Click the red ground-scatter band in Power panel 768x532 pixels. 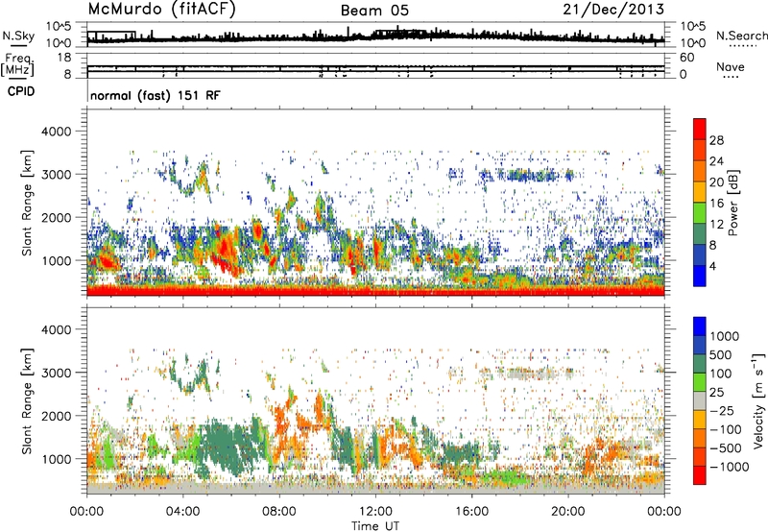(375, 291)
